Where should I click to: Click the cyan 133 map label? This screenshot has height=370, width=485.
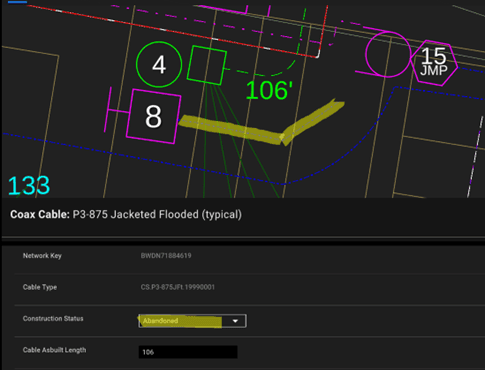(x=29, y=186)
